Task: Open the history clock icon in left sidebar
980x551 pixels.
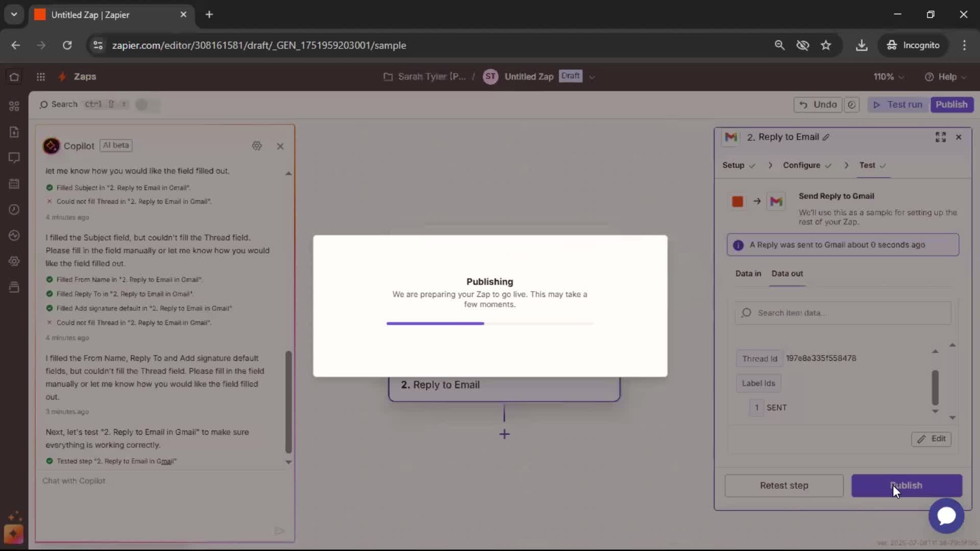Action: click(x=14, y=210)
